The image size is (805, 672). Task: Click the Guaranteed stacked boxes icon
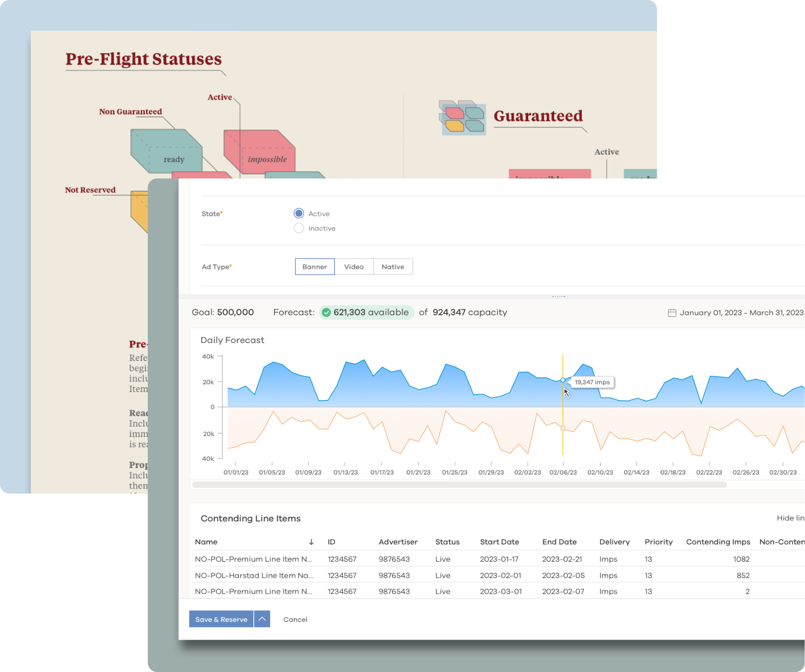coord(463,118)
